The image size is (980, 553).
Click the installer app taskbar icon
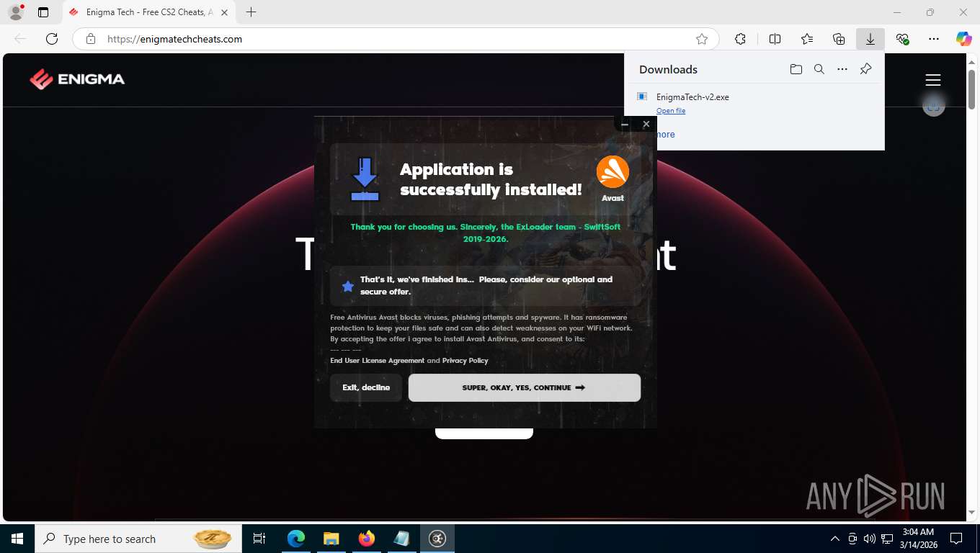point(437,539)
